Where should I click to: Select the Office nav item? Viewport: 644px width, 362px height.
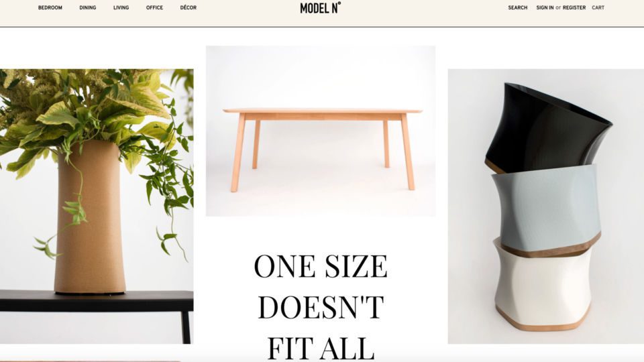[x=154, y=7]
